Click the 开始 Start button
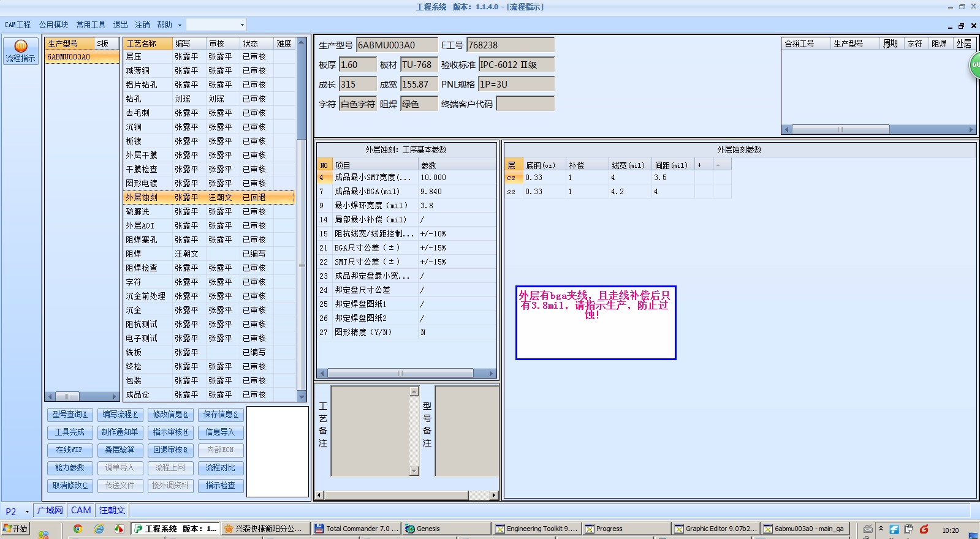 coord(15,529)
